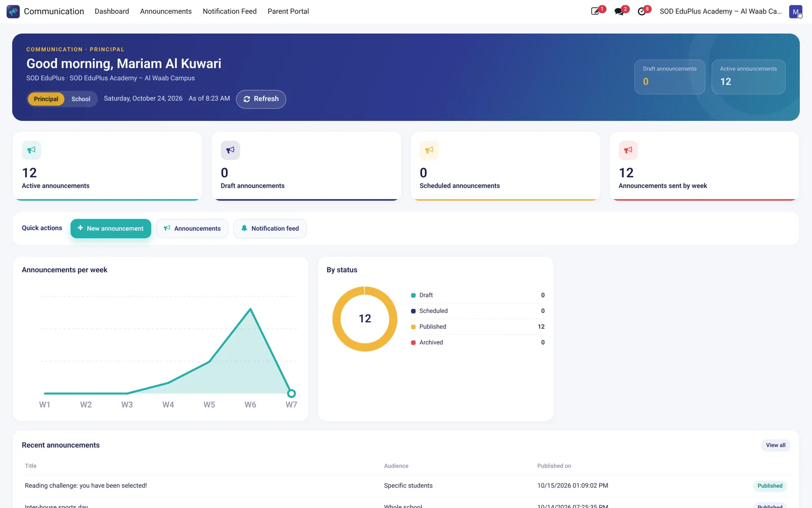This screenshot has height=508, width=812.
Task: Open the Announcements sent by week card
Action: coord(704,166)
